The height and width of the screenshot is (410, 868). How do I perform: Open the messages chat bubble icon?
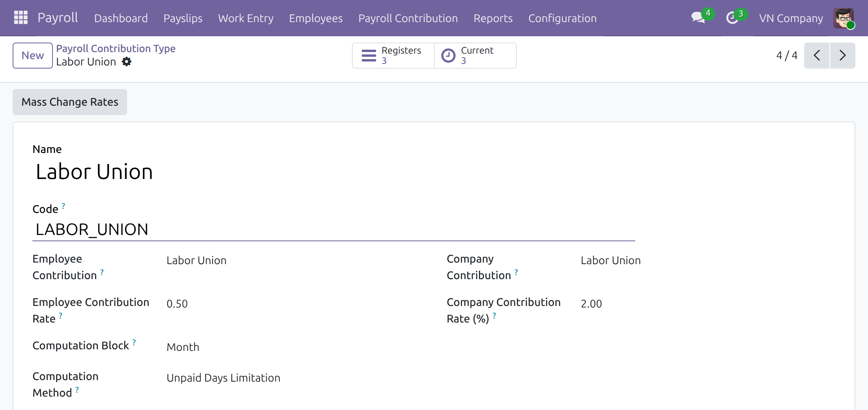tap(698, 18)
